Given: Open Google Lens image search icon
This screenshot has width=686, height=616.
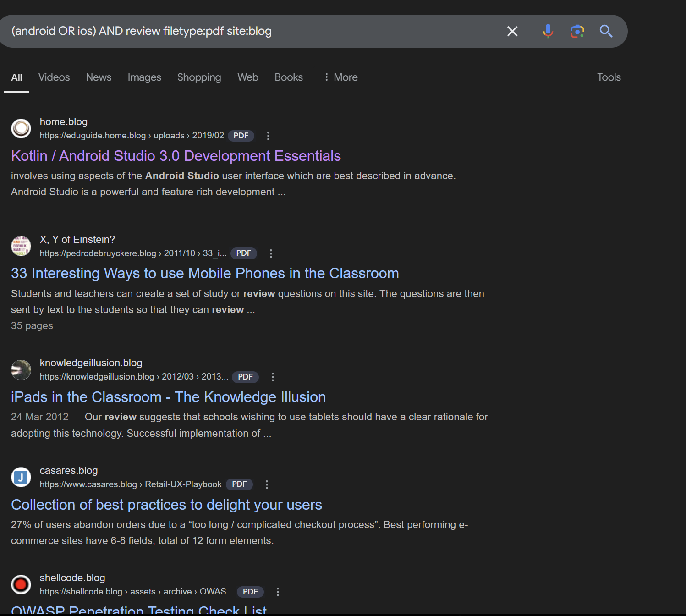Looking at the screenshot, I should pos(577,31).
